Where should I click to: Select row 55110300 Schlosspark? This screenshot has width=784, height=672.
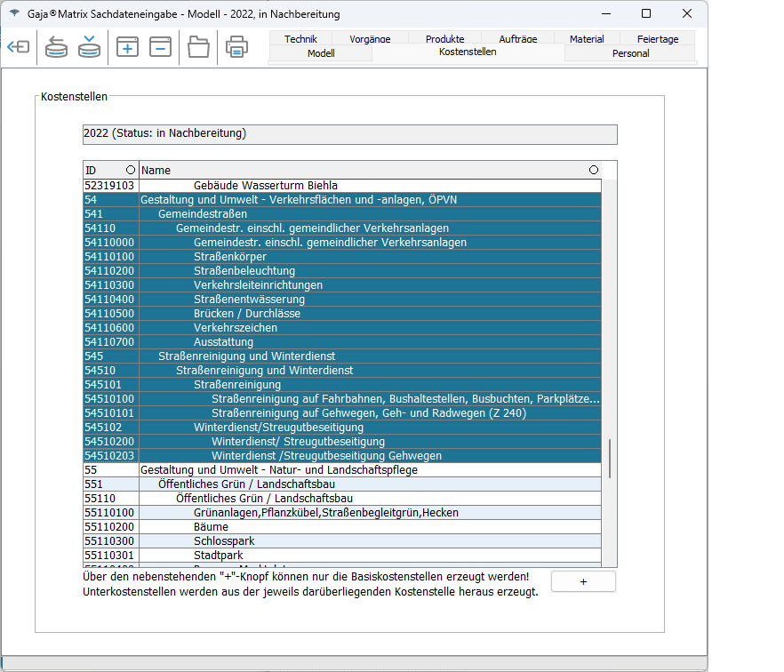click(223, 541)
